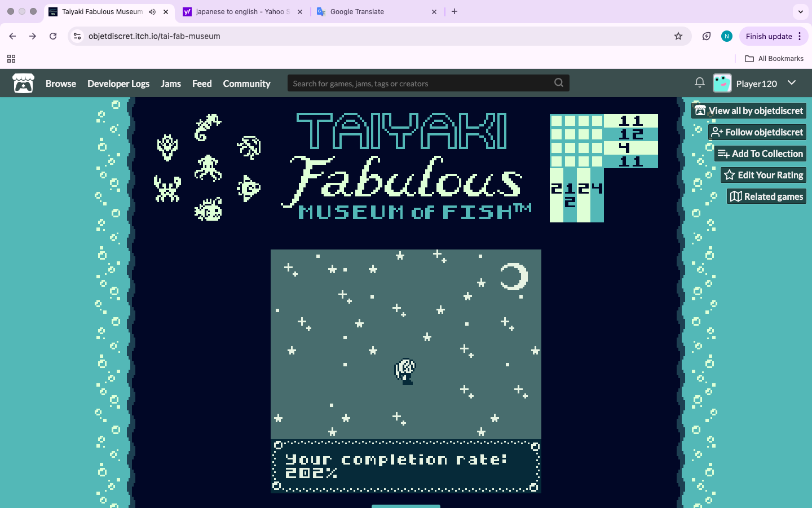Mute the Taiyaki Fabulous Museum tab audio
Viewport: 812px width, 508px height.
[152, 12]
